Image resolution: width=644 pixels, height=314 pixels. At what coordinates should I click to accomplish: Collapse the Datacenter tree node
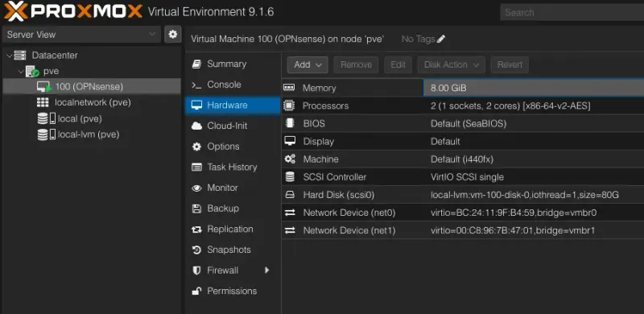(9, 56)
